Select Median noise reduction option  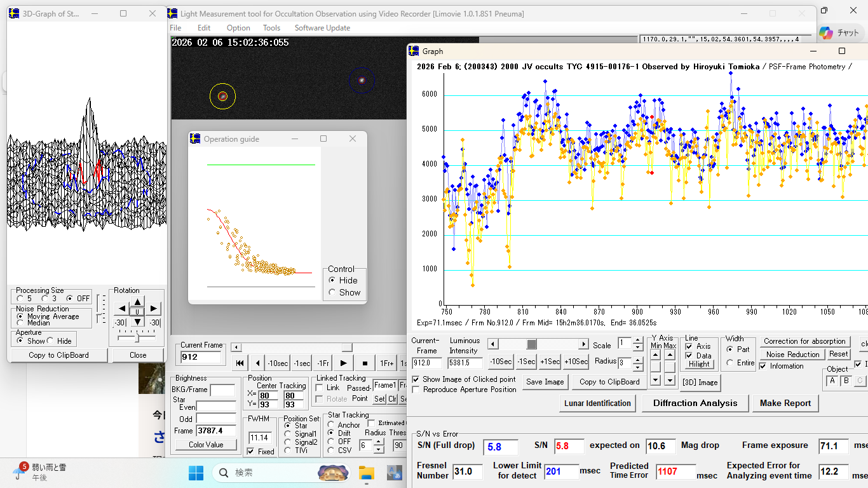coord(21,323)
